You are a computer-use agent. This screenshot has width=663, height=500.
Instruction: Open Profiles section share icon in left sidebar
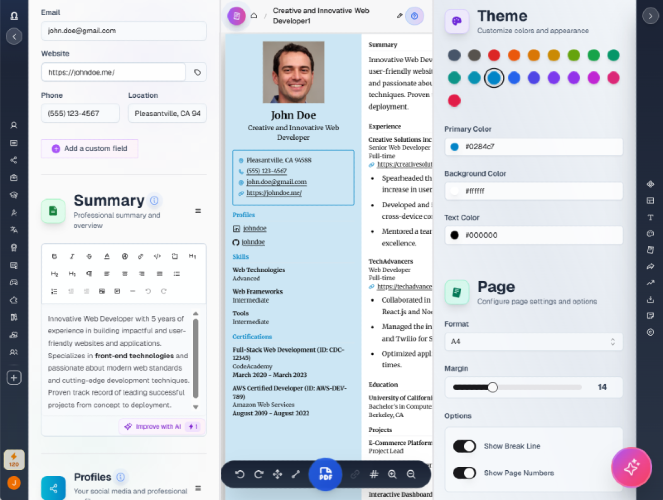(14, 160)
